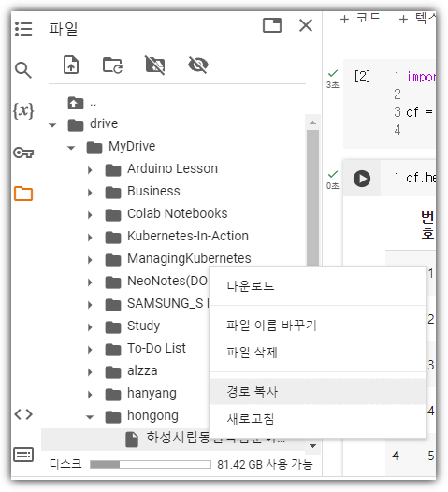Viewport: 448px width, 492px height.
Task: Click the [2] execution count of cell
Action: (362, 77)
